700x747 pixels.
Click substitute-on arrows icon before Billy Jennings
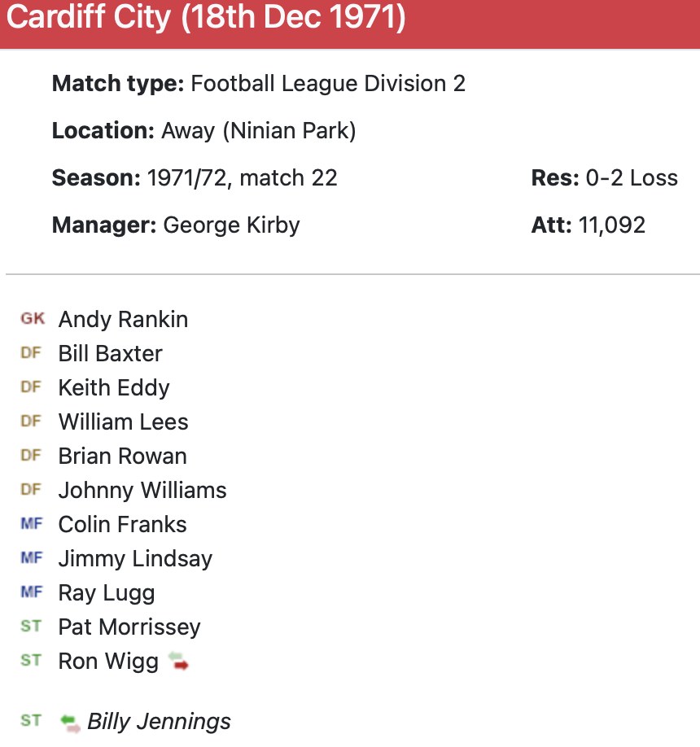click(x=70, y=721)
